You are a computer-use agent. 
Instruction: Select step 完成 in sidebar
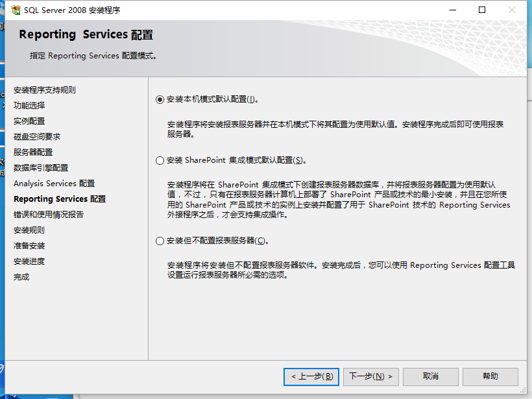(21, 277)
